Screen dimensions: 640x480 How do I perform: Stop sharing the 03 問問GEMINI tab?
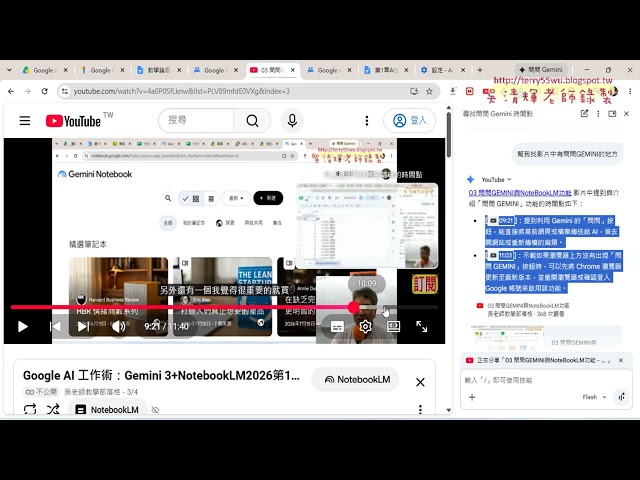[620, 360]
